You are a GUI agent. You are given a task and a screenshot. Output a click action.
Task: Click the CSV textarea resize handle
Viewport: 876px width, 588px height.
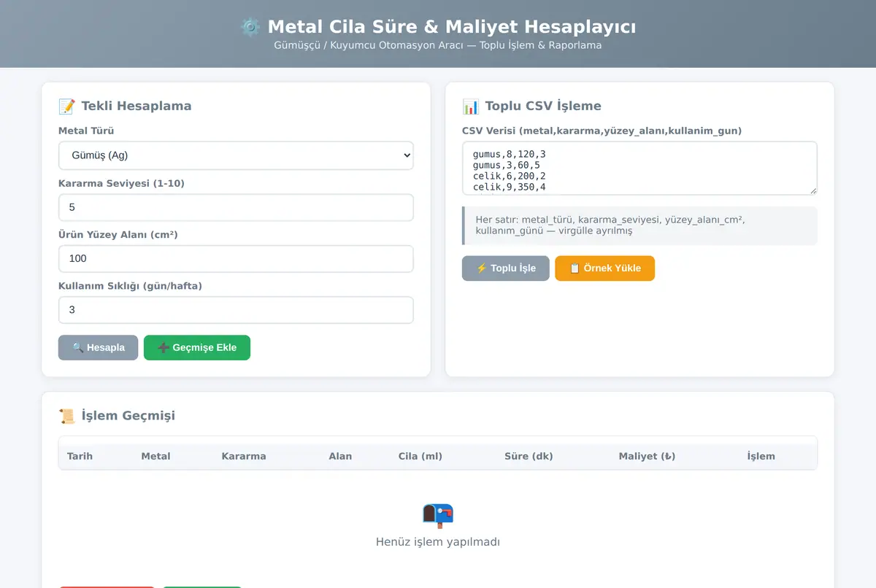(812, 190)
